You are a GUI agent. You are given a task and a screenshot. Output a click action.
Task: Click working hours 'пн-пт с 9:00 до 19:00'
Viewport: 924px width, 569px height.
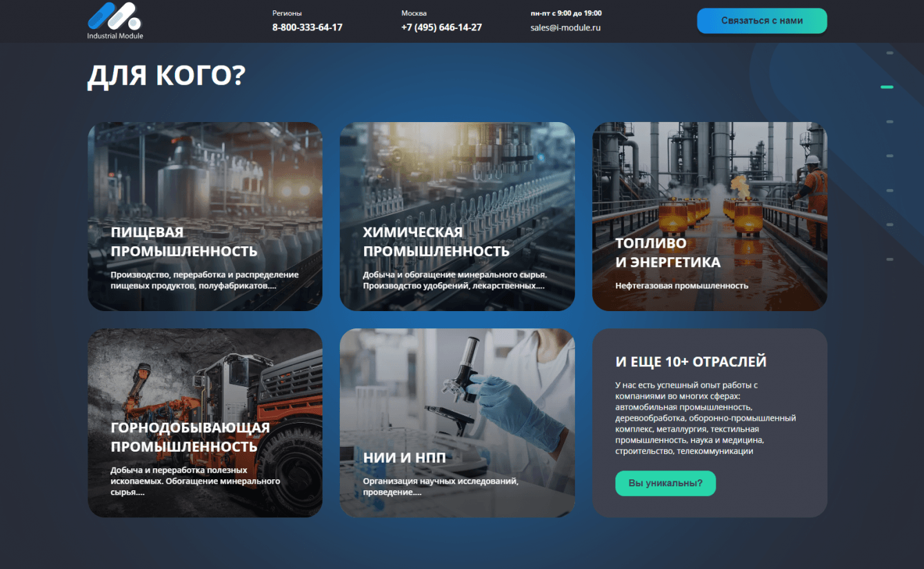click(x=566, y=13)
